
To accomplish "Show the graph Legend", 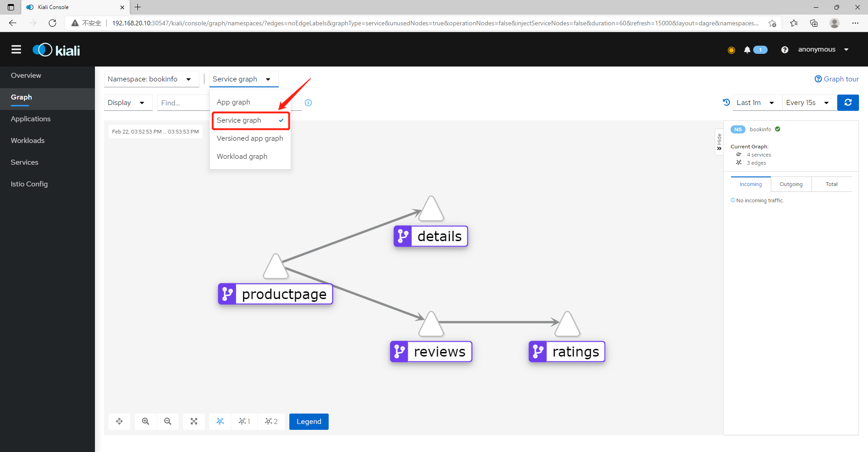I will click(309, 421).
